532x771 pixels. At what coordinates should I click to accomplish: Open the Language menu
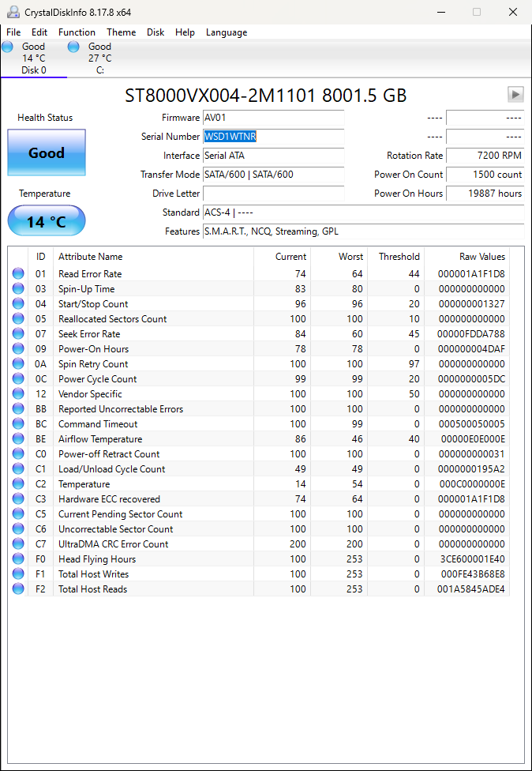(x=227, y=32)
